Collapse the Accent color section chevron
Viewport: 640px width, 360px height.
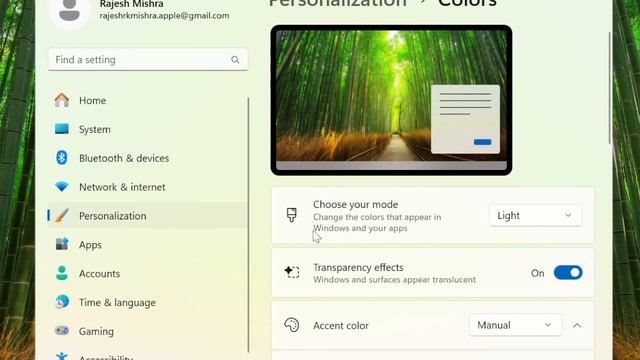pos(577,325)
